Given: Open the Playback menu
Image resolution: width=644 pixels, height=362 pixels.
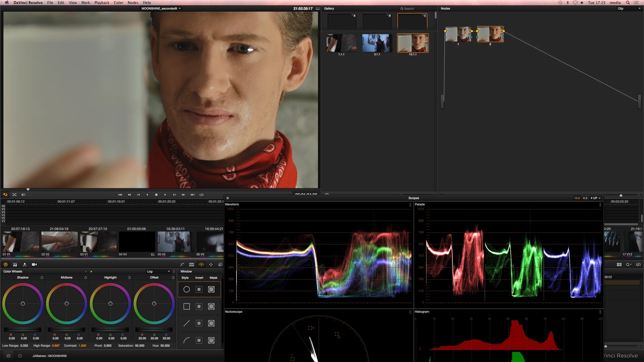Looking at the screenshot, I should tap(102, 3).
